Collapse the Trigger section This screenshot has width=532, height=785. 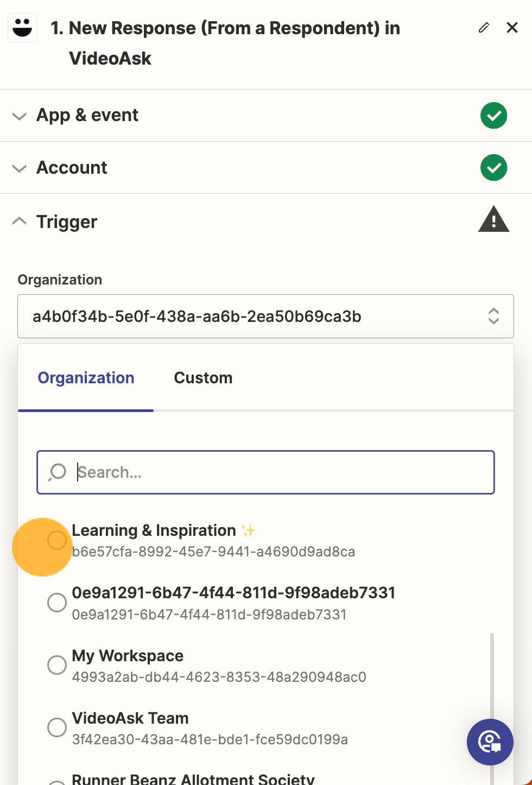click(x=20, y=220)
